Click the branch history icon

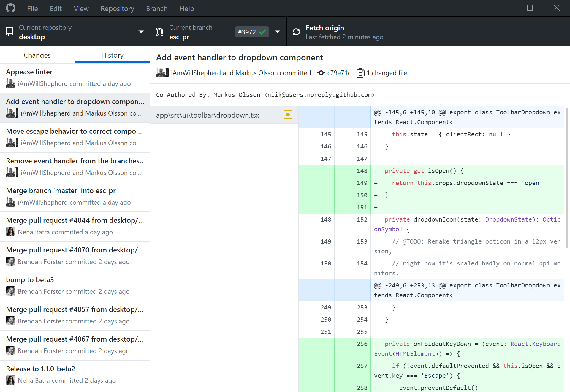pos(160,32)
